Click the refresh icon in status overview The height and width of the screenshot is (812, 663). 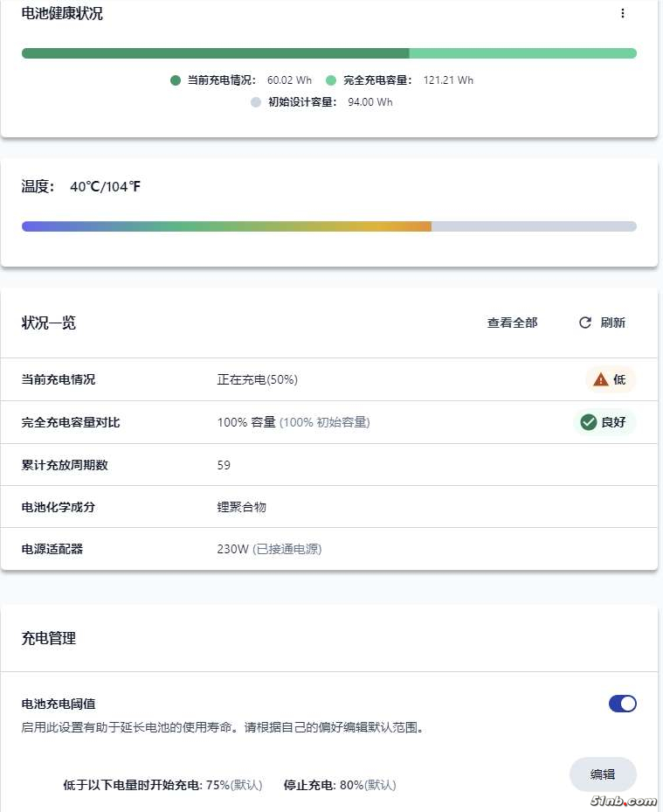tap(585, 323)
